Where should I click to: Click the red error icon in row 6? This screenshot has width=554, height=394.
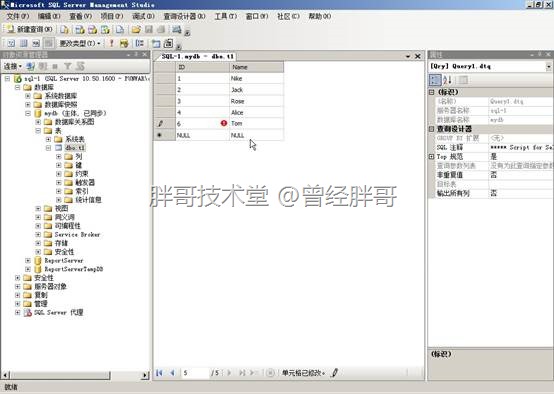point(224,123)
